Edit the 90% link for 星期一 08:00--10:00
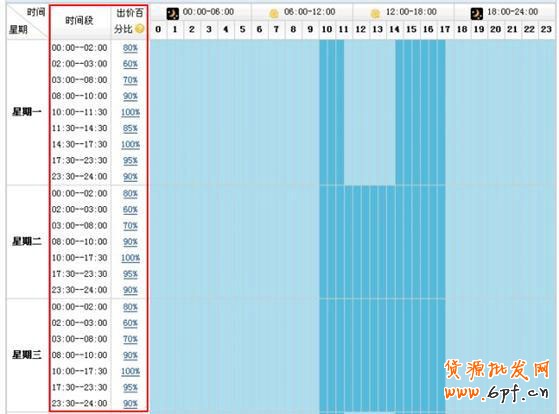559x414 pixels. pos(130,96)
